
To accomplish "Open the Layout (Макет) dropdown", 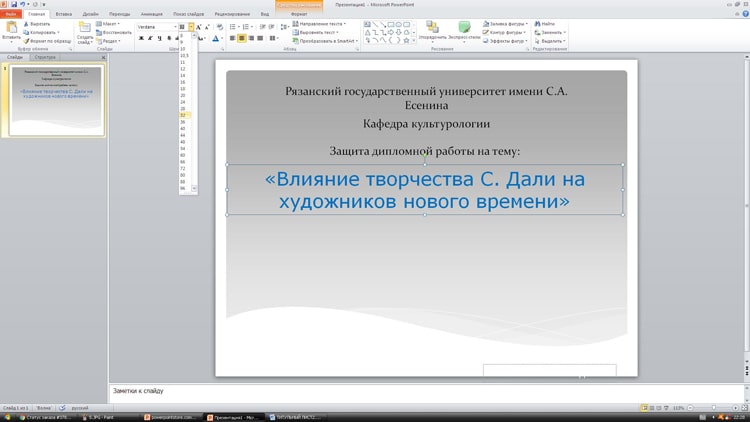I will (110, 24).
